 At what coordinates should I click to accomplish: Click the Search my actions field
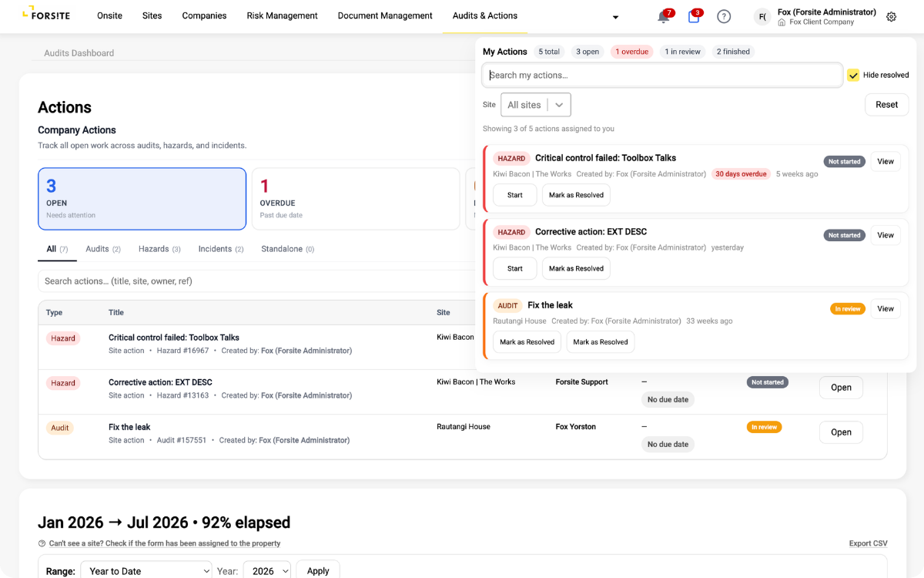[x=662, y=75]
